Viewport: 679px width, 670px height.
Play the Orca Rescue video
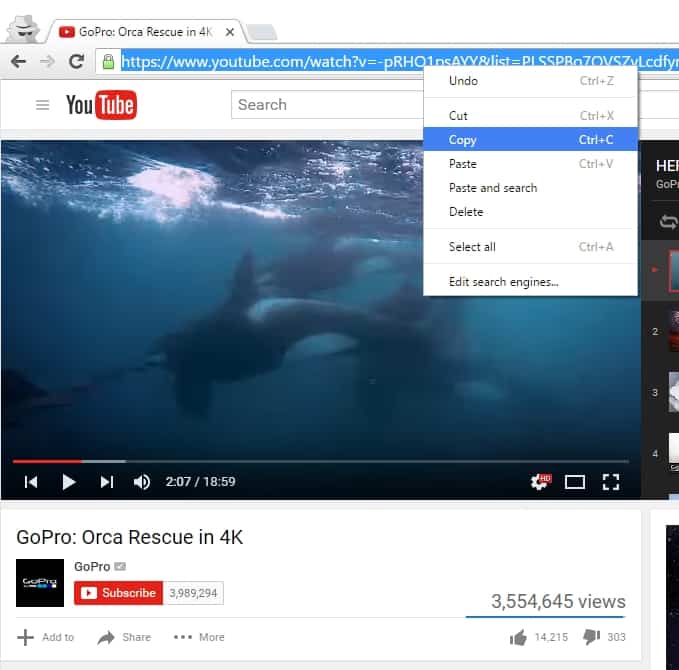point(68,482)
